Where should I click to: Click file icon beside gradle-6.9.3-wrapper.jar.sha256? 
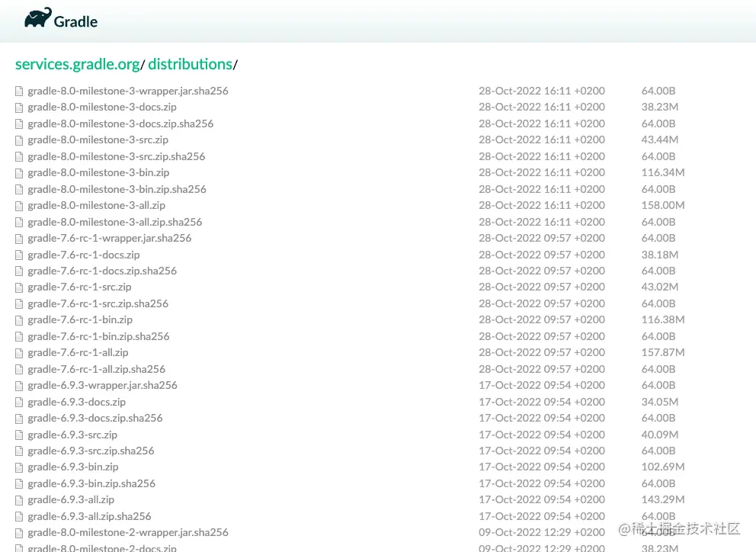click(x=19, y=386)
